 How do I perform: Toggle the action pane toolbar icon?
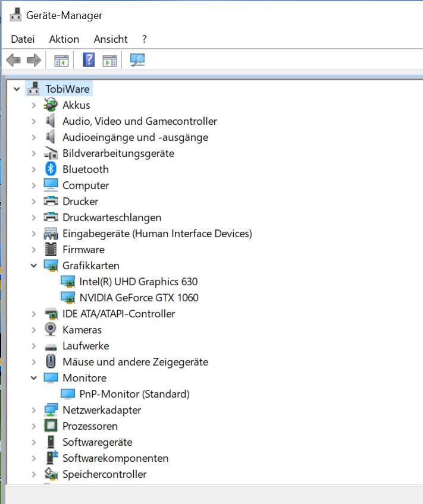[x=109, y=61]
